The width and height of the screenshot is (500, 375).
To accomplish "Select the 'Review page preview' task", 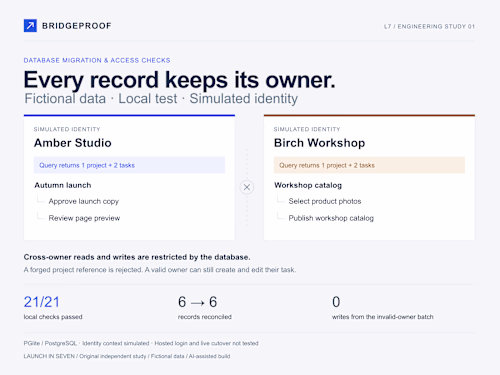I will coord(84,218).
